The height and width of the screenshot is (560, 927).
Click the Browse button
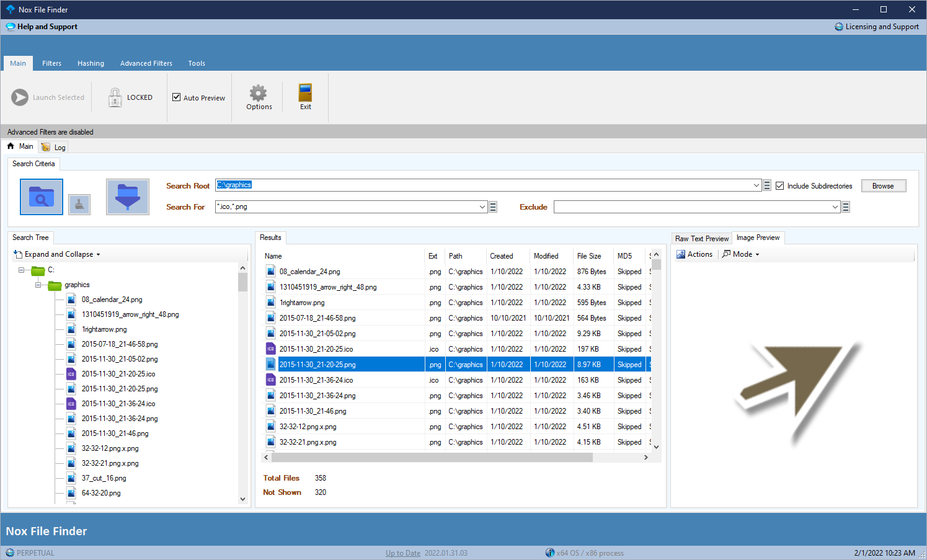pyautogui.click(x=883, y=186)
